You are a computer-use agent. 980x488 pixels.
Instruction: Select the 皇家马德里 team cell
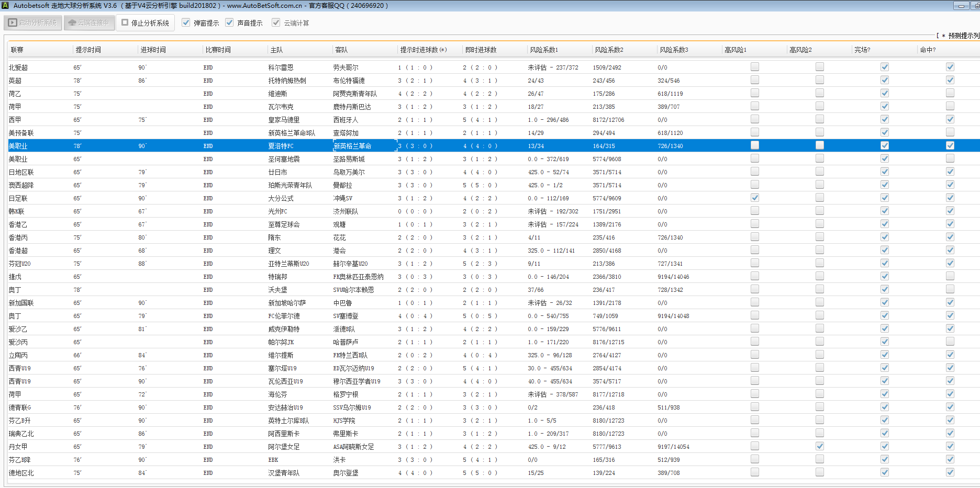[284, 120]
